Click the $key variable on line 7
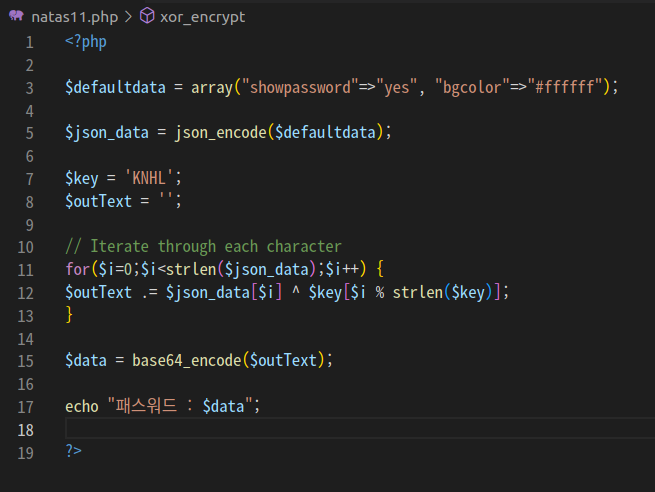 82,178
